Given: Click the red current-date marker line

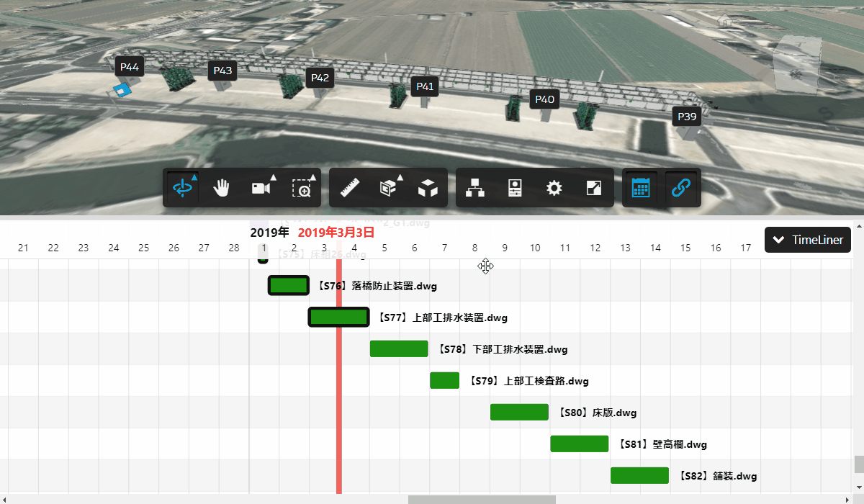Looking at the screenshot, I should [339, 403].
